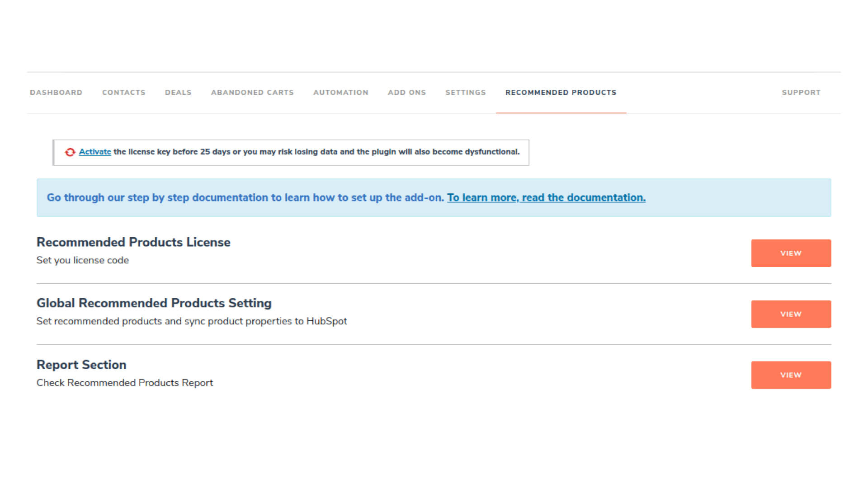Open the Add Ons tab

[x=406, y=93]
